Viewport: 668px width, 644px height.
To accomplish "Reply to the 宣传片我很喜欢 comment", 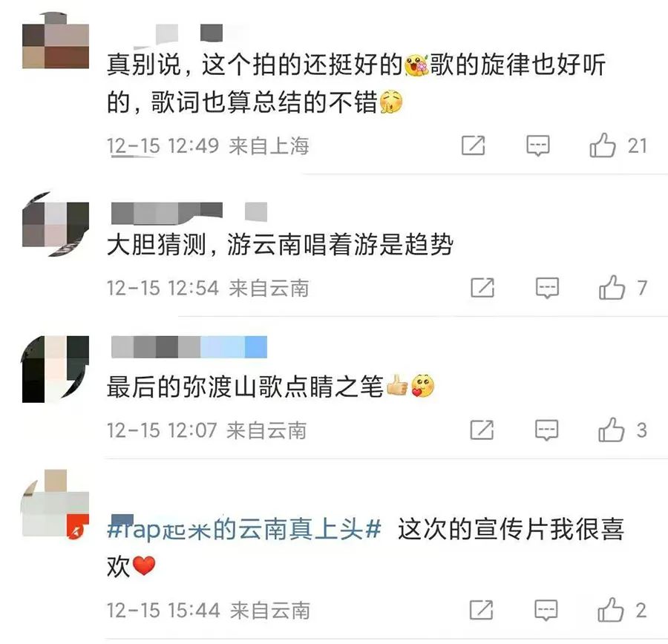I will pos(546,611).
